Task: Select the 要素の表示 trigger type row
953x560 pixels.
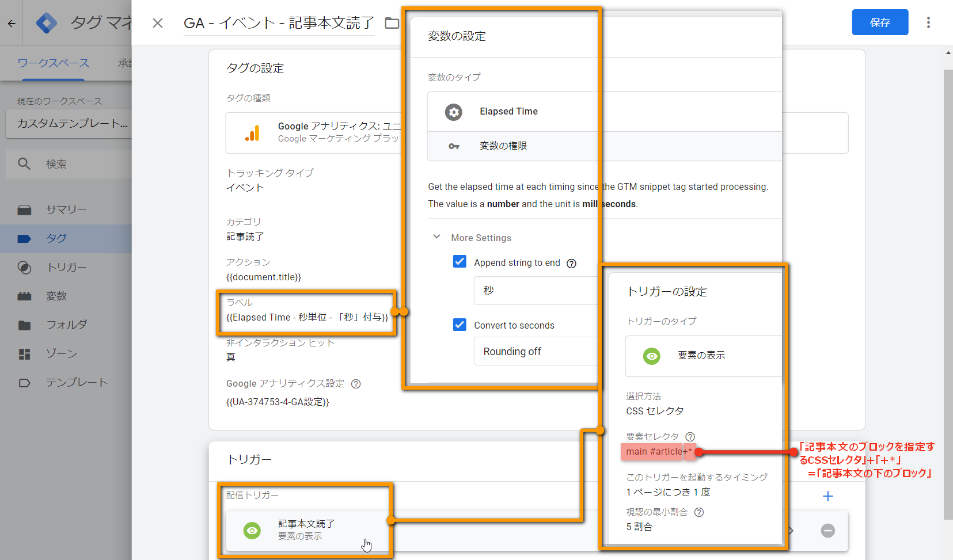Action: pos(704,356)
